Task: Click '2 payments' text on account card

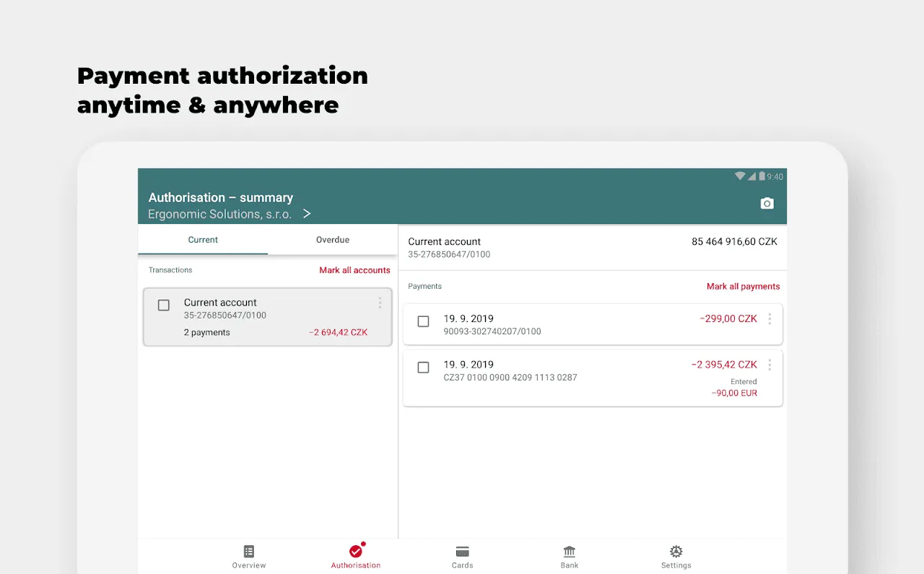Action: tap(207, 333)
